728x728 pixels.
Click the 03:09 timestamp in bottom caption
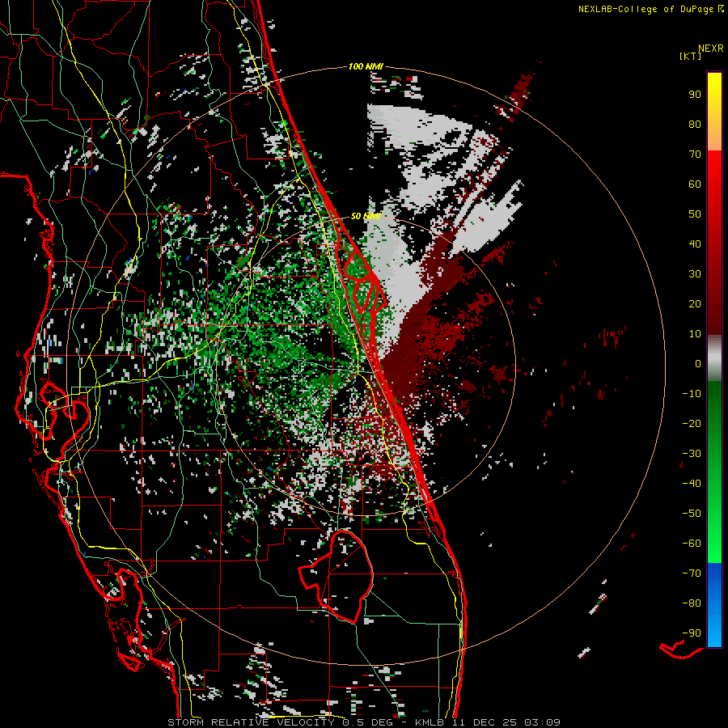point(542,722)
